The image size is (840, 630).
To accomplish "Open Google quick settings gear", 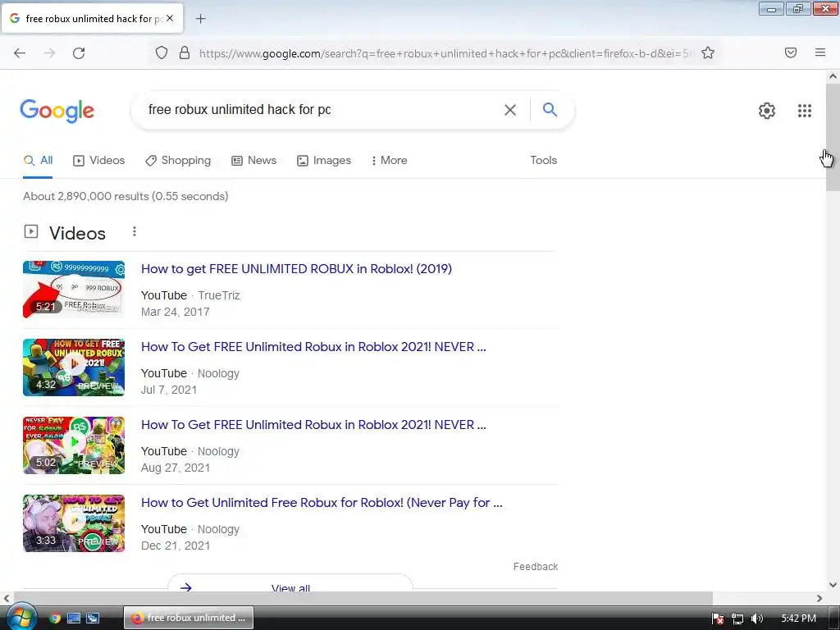I will click(767, 111).
